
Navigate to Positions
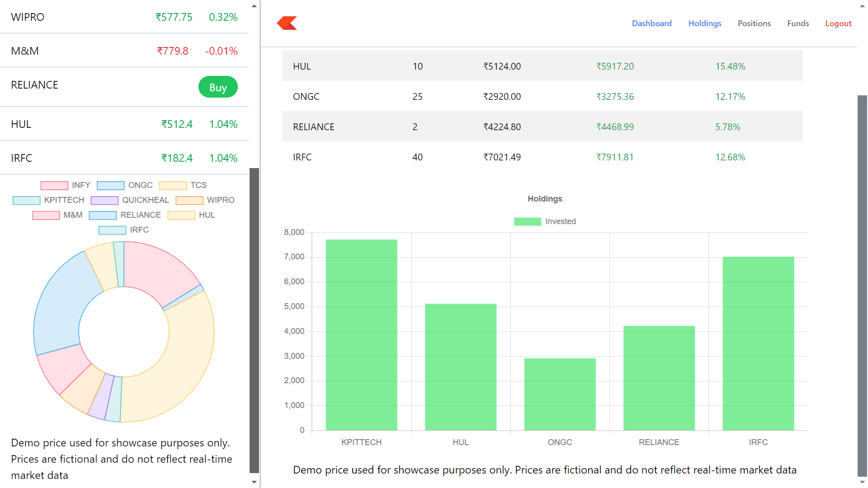[754, 23]
